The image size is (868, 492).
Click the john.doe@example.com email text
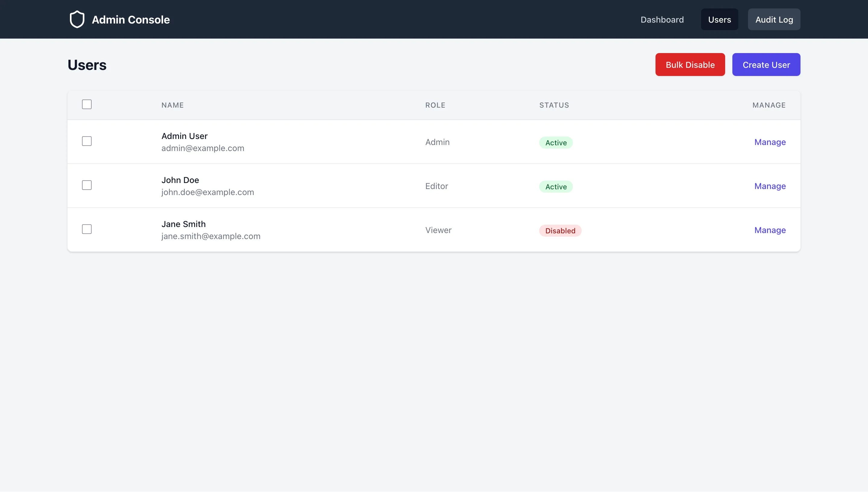click(207, 192)
